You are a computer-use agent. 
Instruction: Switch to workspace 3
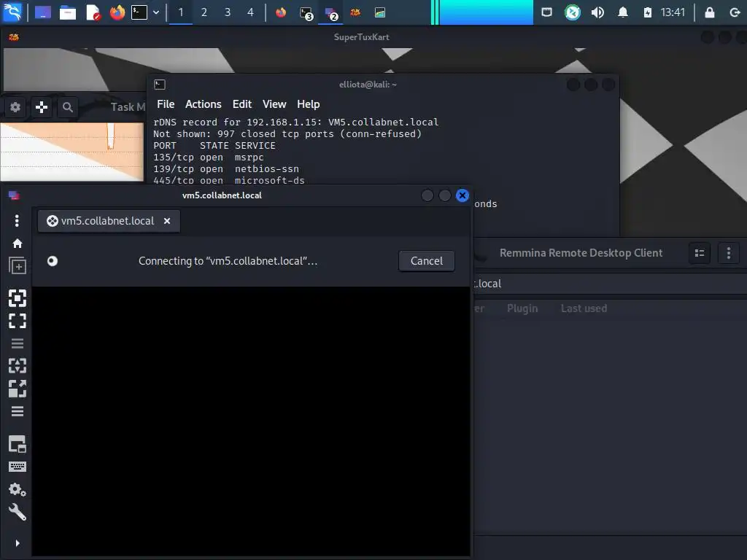(228, 12)
